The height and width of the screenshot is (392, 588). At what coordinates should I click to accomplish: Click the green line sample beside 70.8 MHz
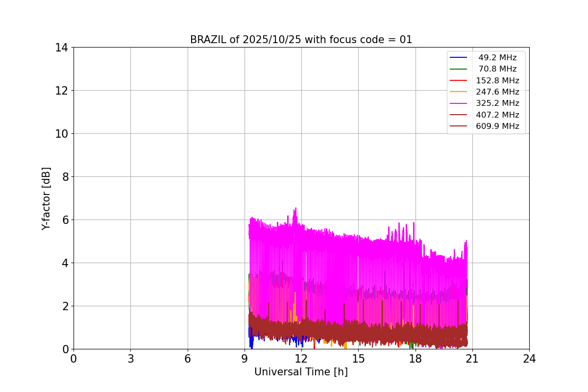(459, 69)
